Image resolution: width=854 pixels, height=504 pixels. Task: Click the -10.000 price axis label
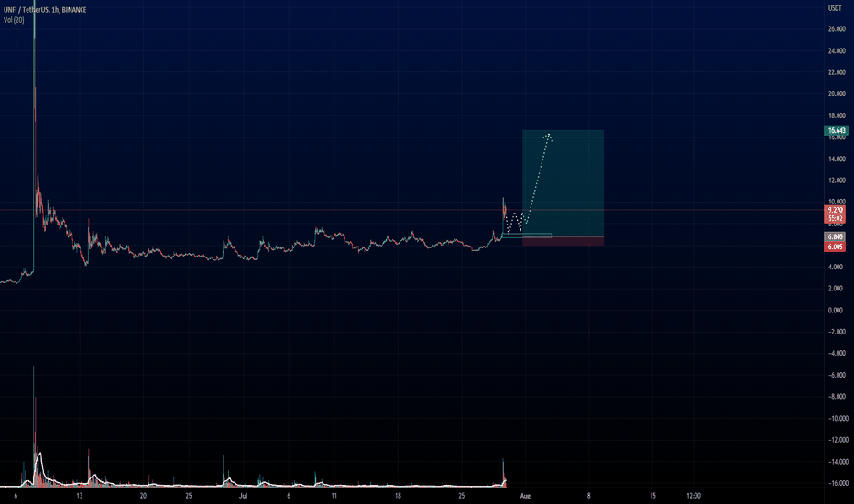pos(838,419)
